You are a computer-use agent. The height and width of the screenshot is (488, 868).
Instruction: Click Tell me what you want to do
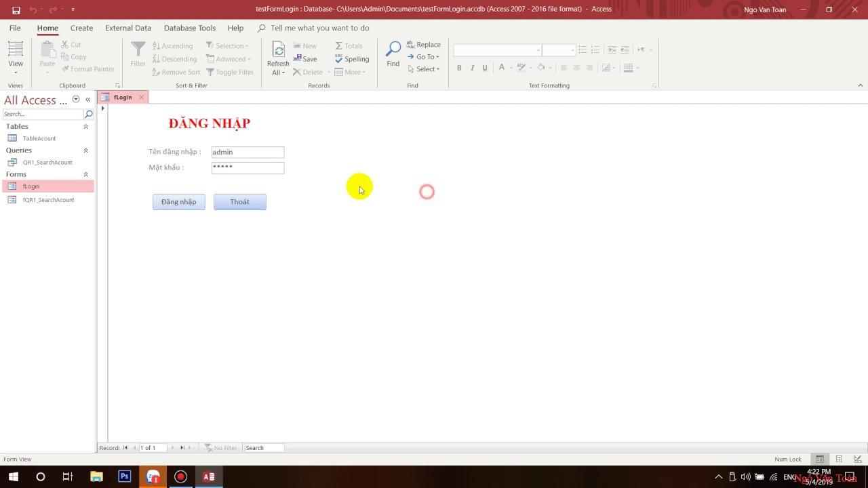coord(319,28)
